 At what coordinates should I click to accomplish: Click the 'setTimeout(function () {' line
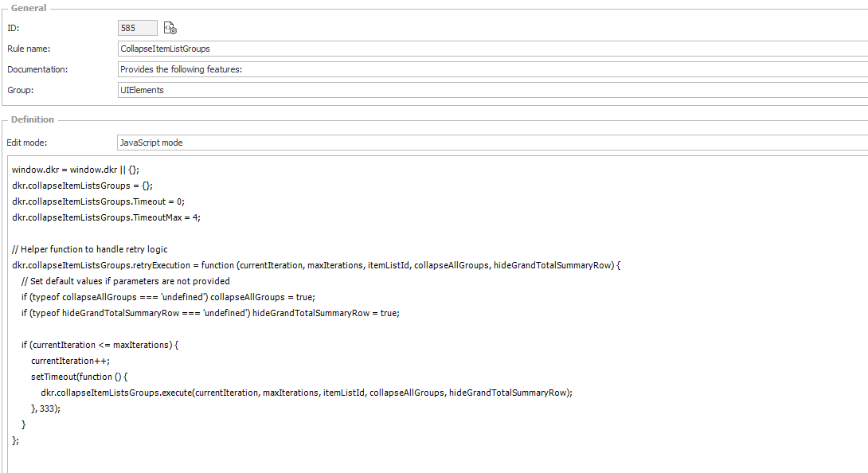pos(80,377)
